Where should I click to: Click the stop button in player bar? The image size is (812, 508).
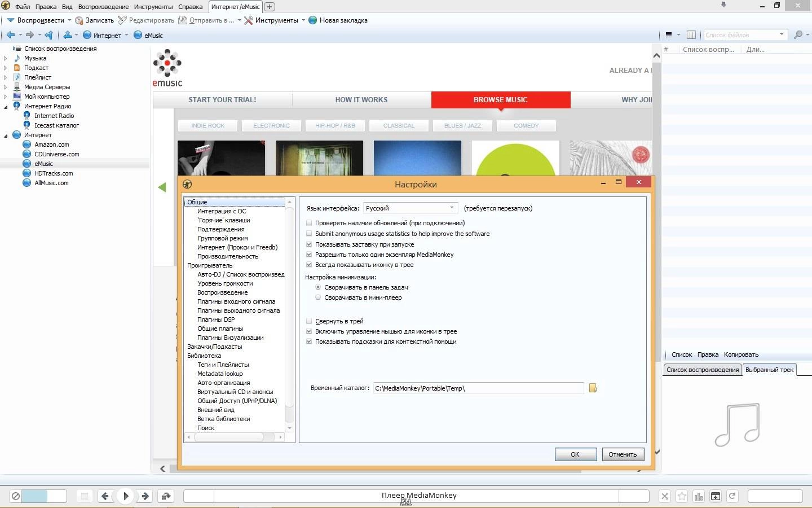pos(85,496)
